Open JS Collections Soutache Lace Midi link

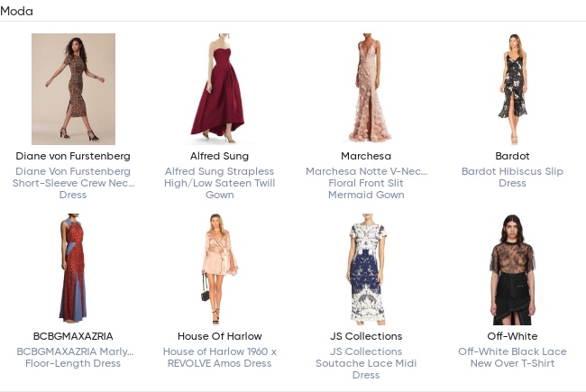click(366, 363)
